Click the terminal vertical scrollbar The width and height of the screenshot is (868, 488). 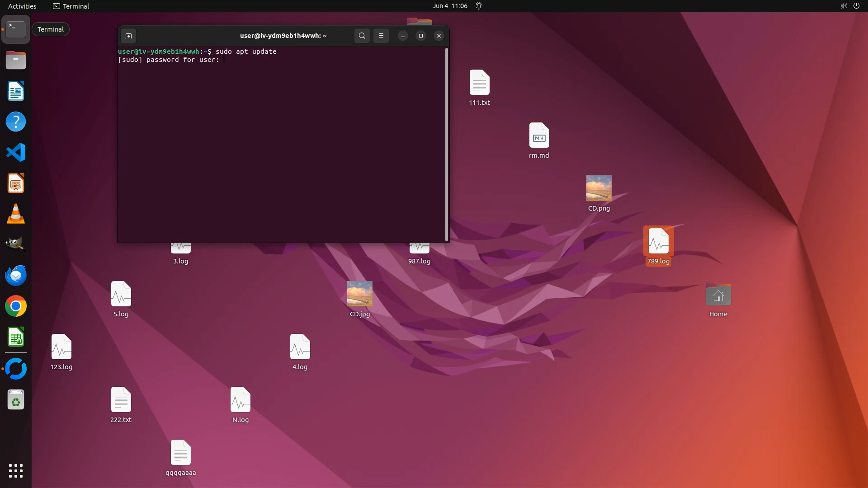447,145
